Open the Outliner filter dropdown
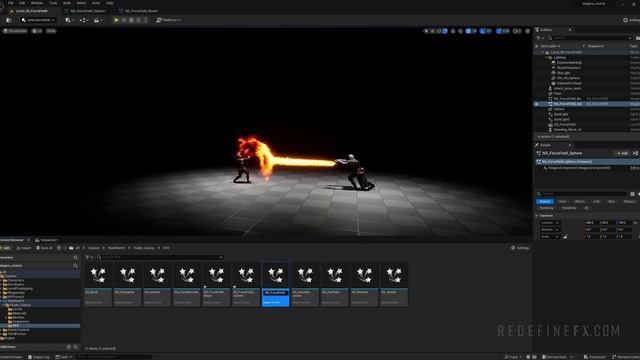Image resolution: width=640 pixels, height=360 pixels. click(x=540, y=38)
